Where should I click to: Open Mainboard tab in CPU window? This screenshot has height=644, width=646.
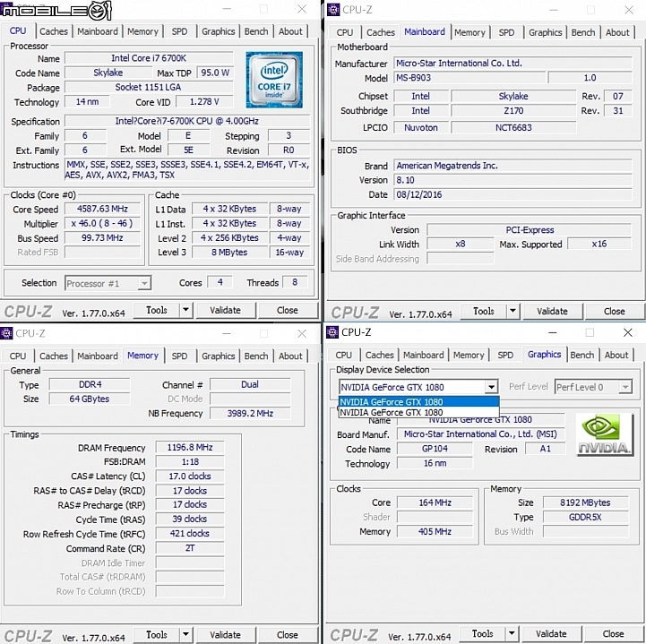(x=98, y=31)
